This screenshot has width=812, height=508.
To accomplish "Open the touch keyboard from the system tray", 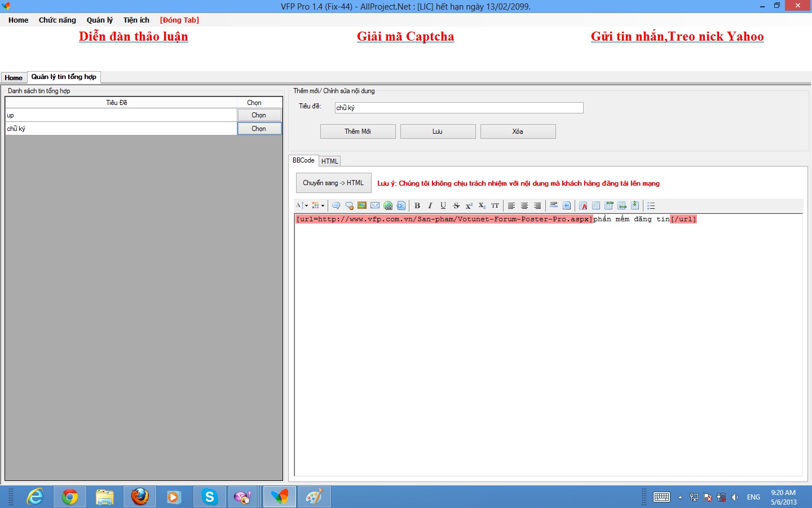I will (661, 497).
